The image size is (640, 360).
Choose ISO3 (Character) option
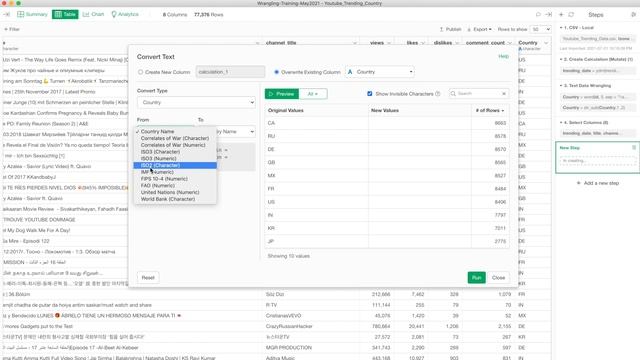175,152
